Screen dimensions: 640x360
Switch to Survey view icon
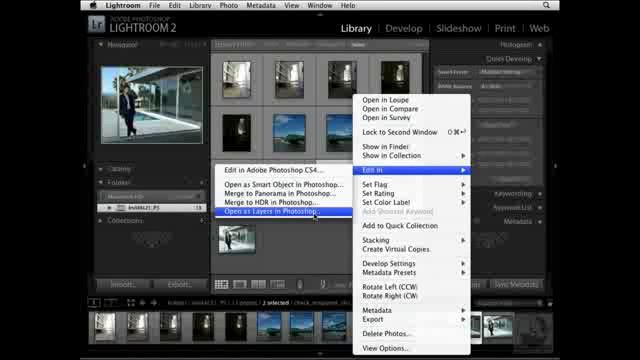(x=278, y=284)
